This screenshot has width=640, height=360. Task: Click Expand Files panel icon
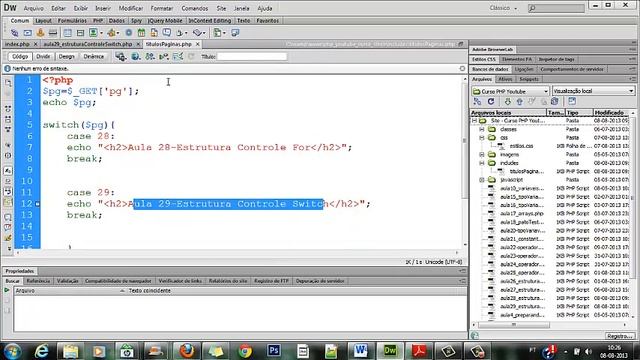click(572, 101)
